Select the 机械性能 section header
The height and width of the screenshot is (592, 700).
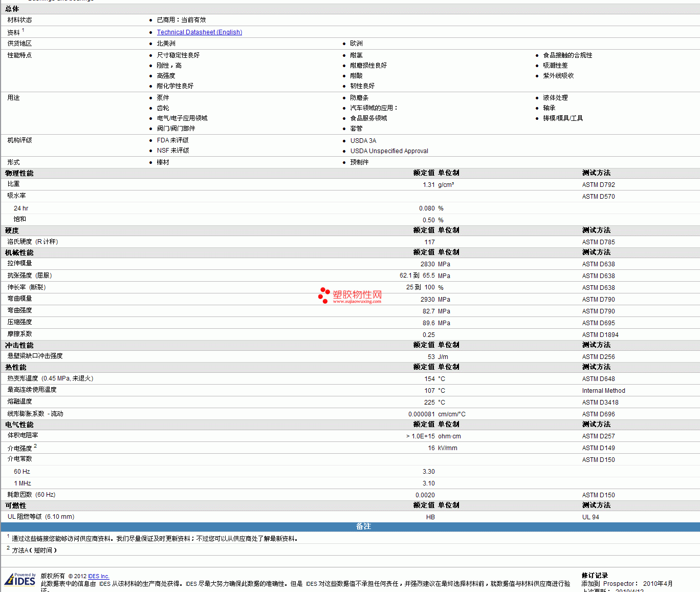[19, 252]
